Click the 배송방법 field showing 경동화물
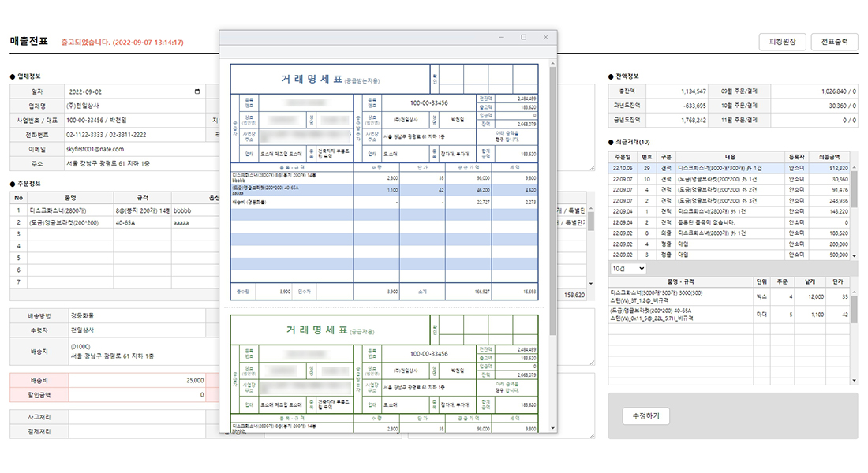Viewport: 868px width, 473px height. [137, 316]
